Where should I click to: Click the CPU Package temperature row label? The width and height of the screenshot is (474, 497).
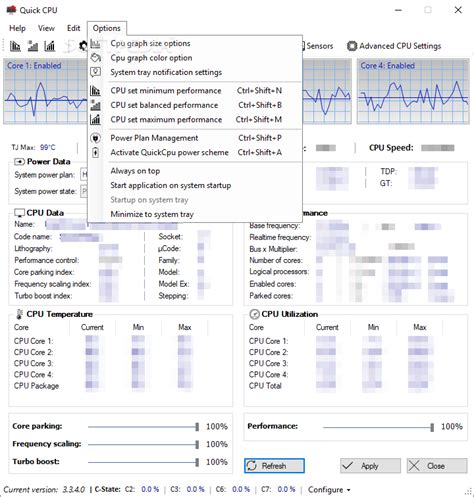(x=36, y=386)
